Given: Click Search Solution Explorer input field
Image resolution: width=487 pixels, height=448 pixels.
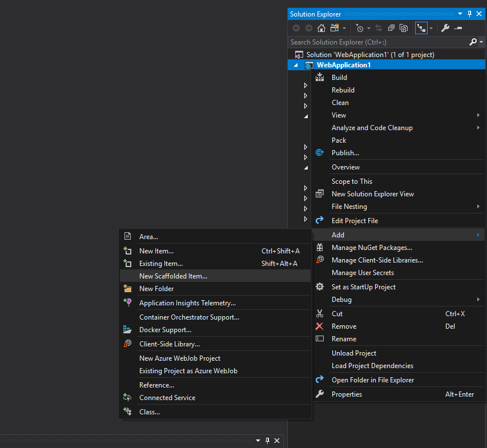Looking at the screenshot, I should click(379, 42).
